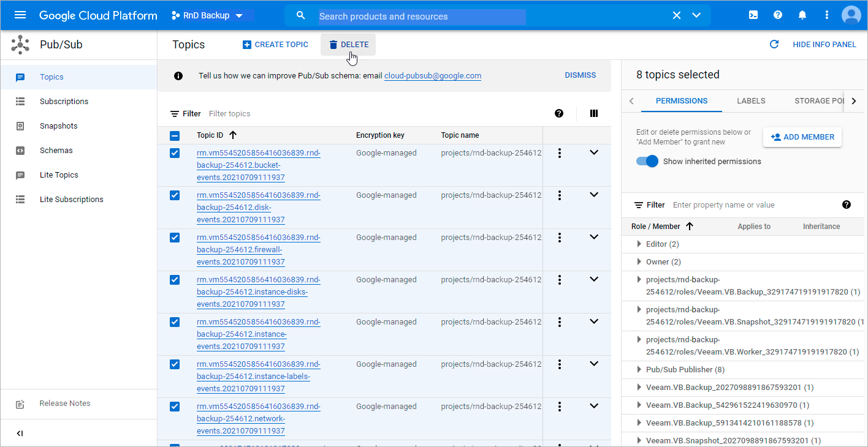
Task: Expand the disk-events topic row chevron
Action: pyautogui.click(x=593, y=195)
